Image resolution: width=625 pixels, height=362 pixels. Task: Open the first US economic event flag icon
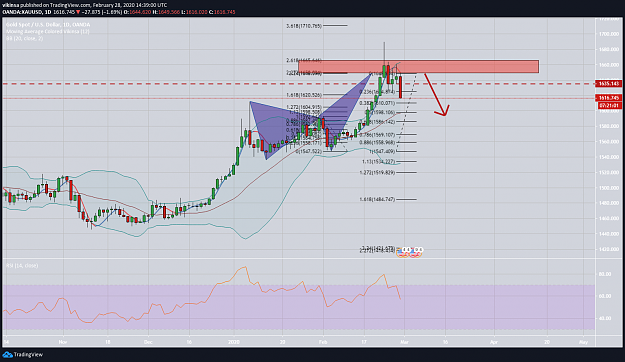point(402,253)
